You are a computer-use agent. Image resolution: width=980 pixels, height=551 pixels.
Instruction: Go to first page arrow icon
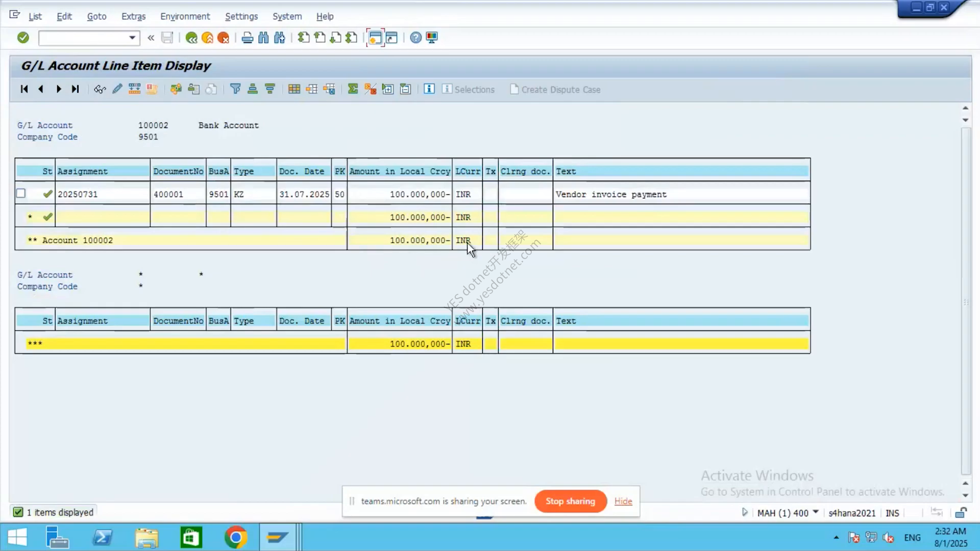coord(24,89)
